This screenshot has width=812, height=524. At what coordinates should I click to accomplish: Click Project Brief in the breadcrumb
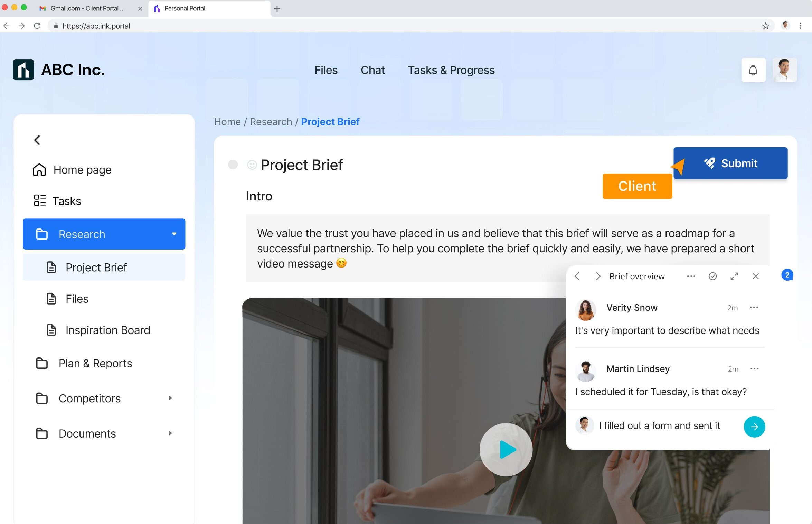(x=330, y=122)
